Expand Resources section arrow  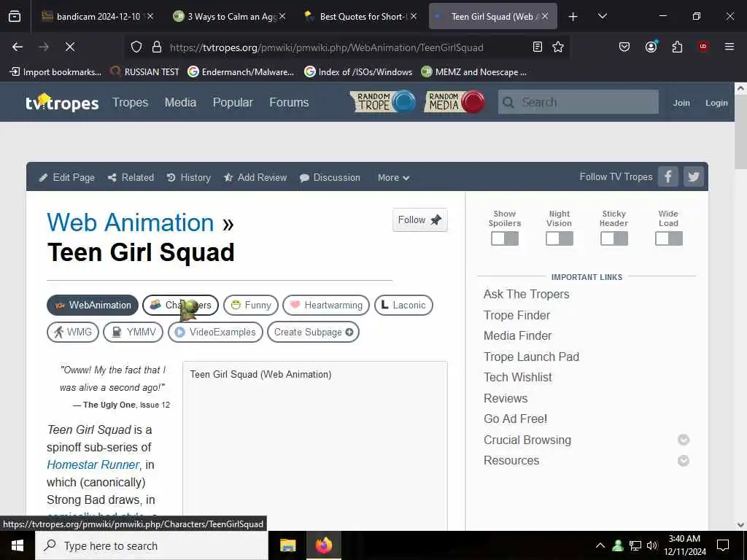[683, 461]
